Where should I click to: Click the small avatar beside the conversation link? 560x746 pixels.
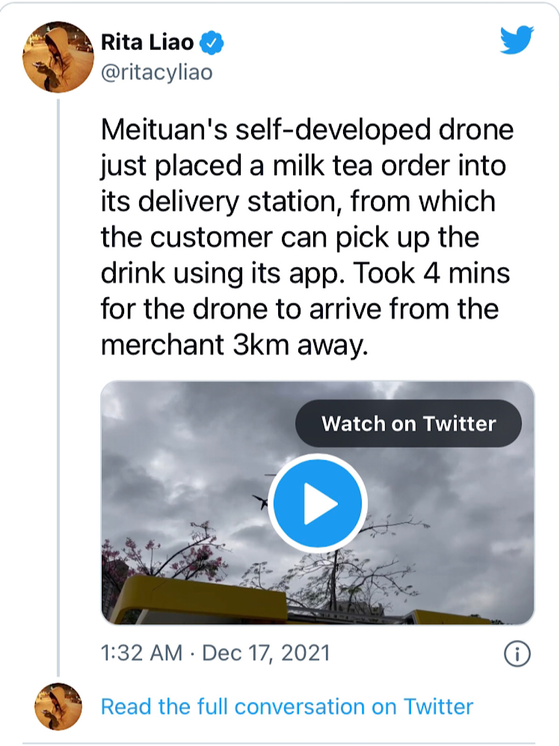click(58, 706)
